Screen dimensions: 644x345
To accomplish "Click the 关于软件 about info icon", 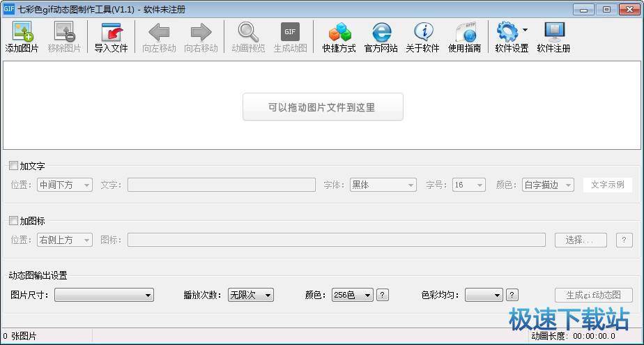I will (422, 32).
